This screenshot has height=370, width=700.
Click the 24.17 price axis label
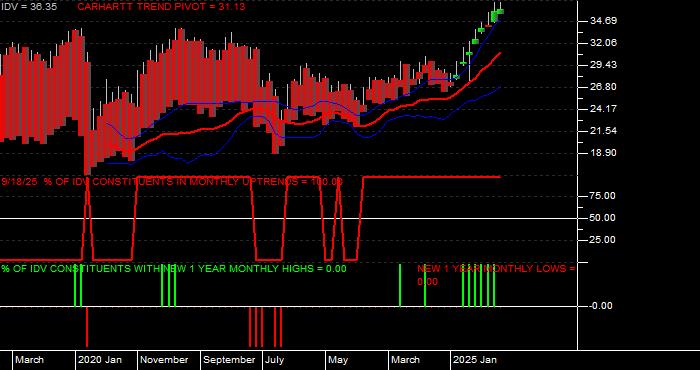(x=604, y=109)
